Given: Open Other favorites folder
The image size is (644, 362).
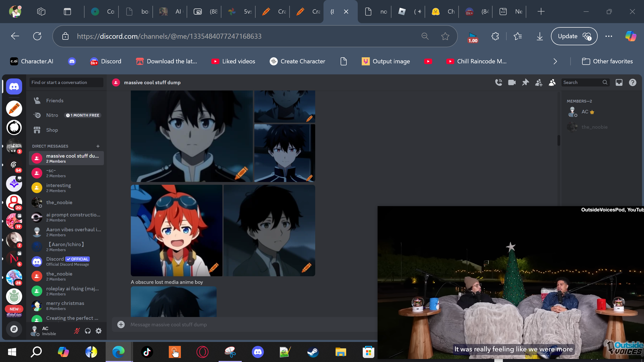Looking at the screenshot, I should point(607,61).
